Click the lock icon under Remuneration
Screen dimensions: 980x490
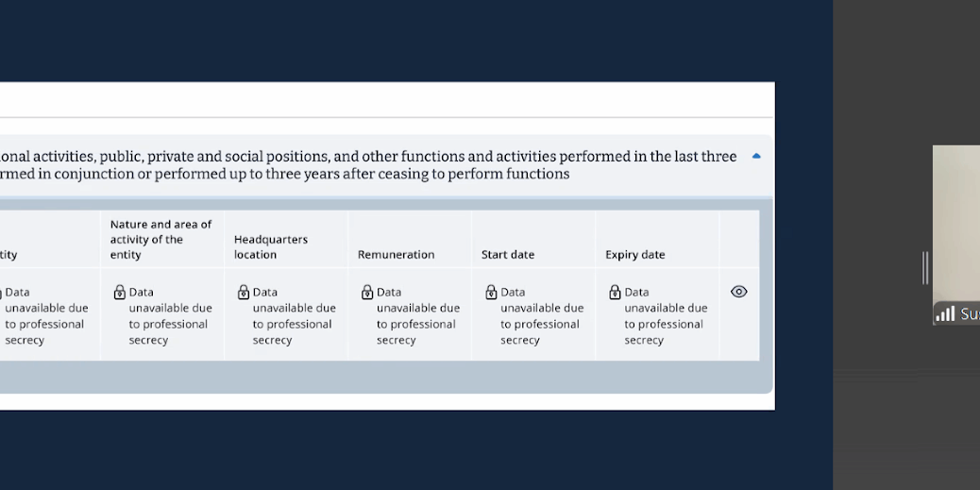coord(367,293)
